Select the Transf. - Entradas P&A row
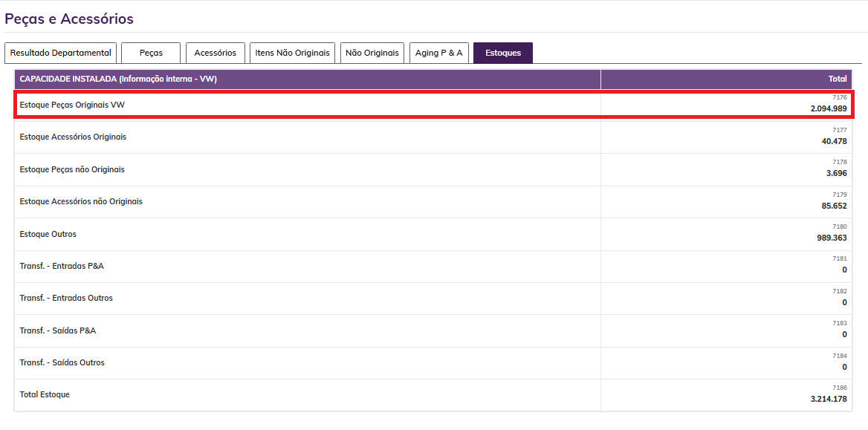Viewport: 868px width, 430px height. tap(62, 267)
